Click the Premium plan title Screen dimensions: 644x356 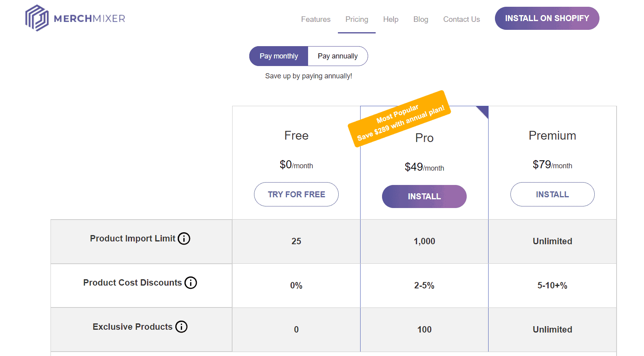pyautogui.click(x=552, y=136)
